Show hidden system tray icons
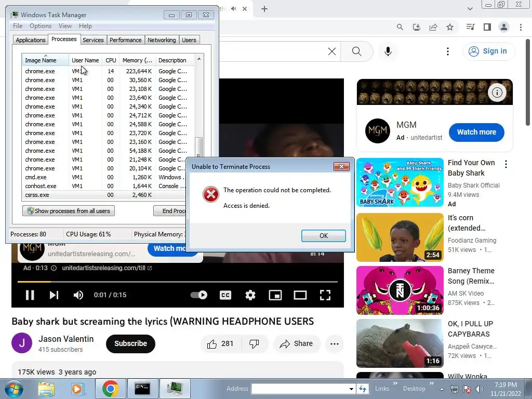 click(442, 389)
